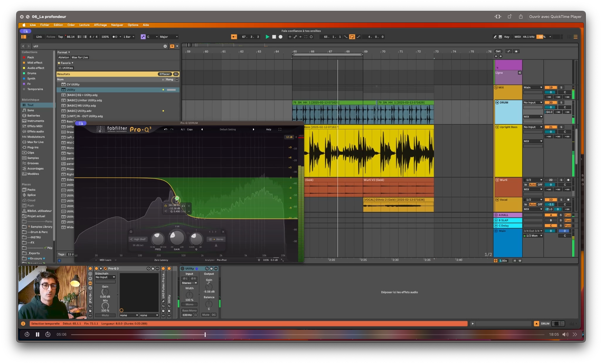This screenshot has height=364, width=602.
Task: Open the Affichage menu
Action: [x=100, y=25]
